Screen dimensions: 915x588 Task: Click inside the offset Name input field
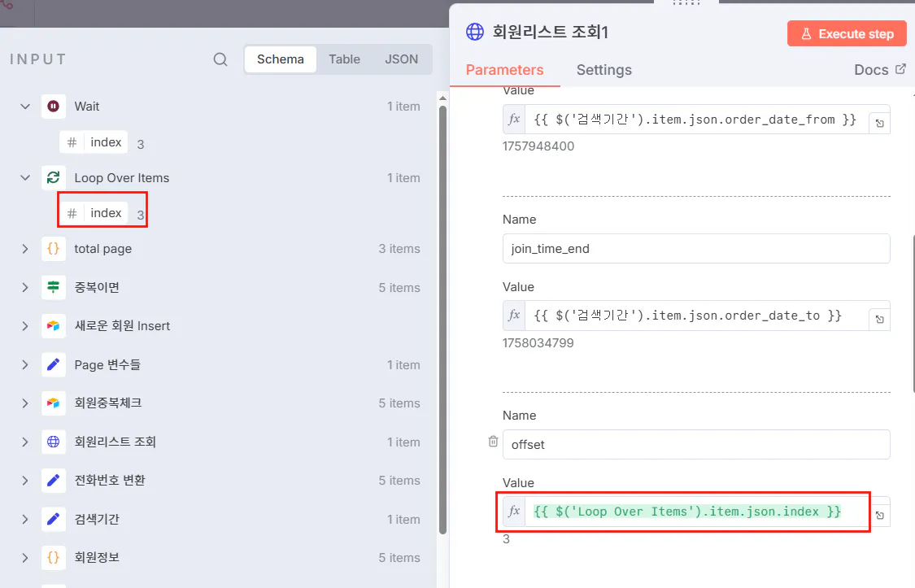tap(695, 444)
